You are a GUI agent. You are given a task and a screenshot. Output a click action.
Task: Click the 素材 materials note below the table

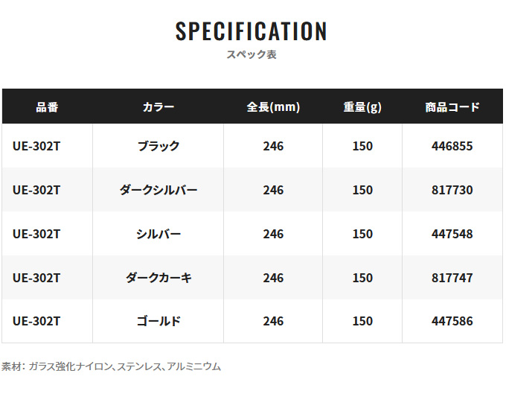pyautogui.click(x=111, y=366)
